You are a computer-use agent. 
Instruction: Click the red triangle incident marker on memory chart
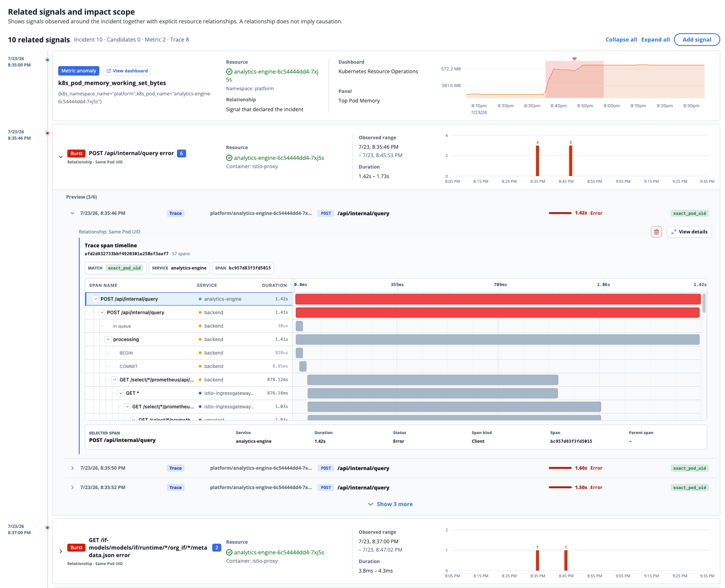tap(574, 59)
